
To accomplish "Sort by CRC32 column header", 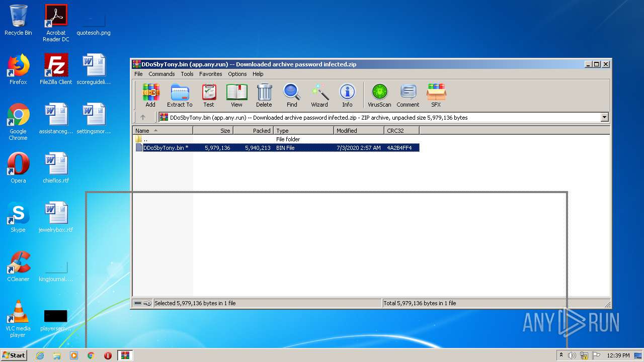I will point(401,131).
